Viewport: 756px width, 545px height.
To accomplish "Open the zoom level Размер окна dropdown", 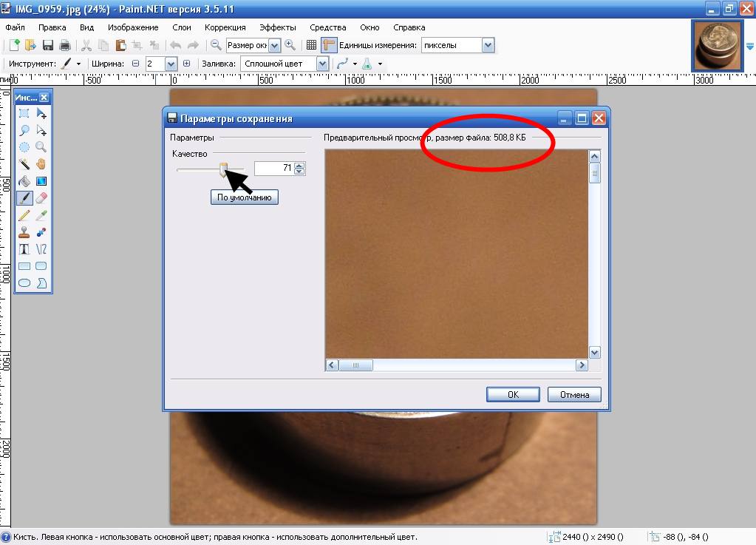I will pos(275,45).
